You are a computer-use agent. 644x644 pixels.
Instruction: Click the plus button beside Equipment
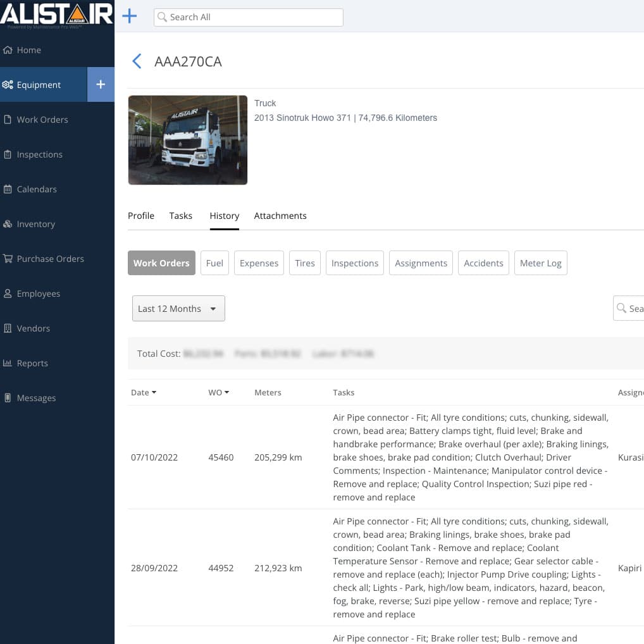(x=101, y=85)
